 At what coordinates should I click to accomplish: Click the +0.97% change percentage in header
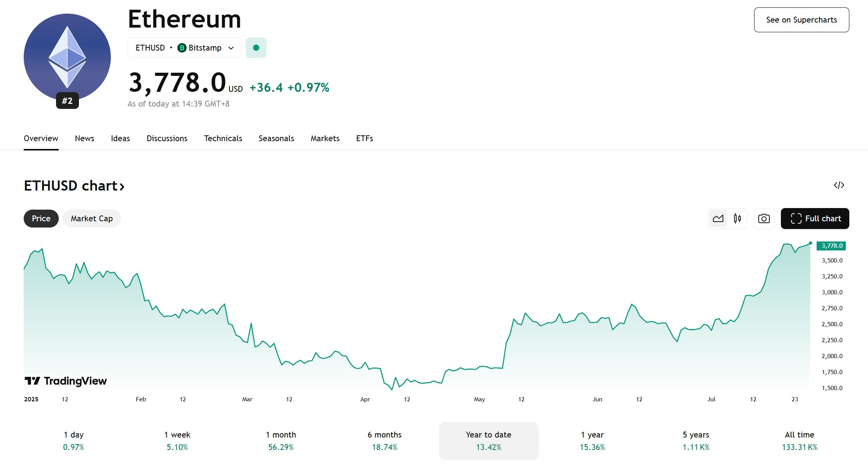click(308, 87)
